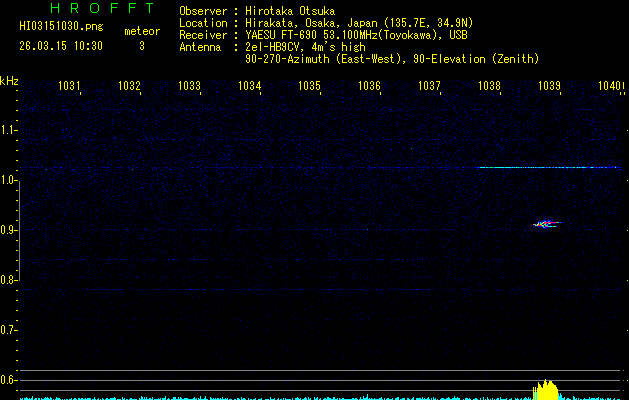Click the Receiver YAESU FT-690 line
The height and width of the screenshot is (400, 629).
point(323,35)
